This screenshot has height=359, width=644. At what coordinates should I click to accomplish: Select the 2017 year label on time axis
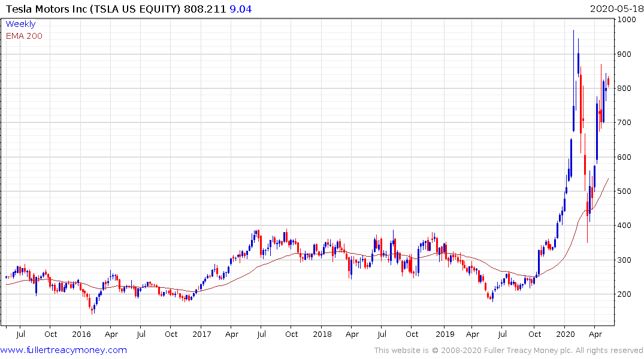[x=202, y=334]
